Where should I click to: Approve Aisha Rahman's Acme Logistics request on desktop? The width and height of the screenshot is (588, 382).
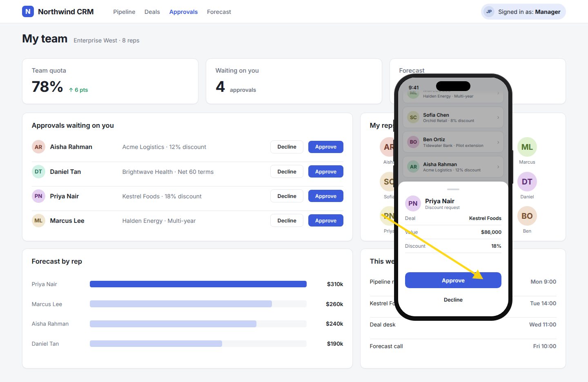click(x=326, y=147)
